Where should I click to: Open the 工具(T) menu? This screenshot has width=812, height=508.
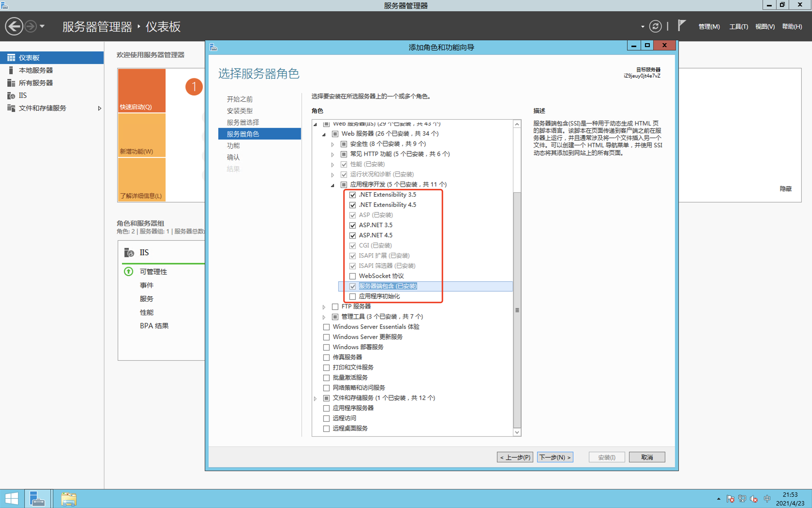coord(738,27)
